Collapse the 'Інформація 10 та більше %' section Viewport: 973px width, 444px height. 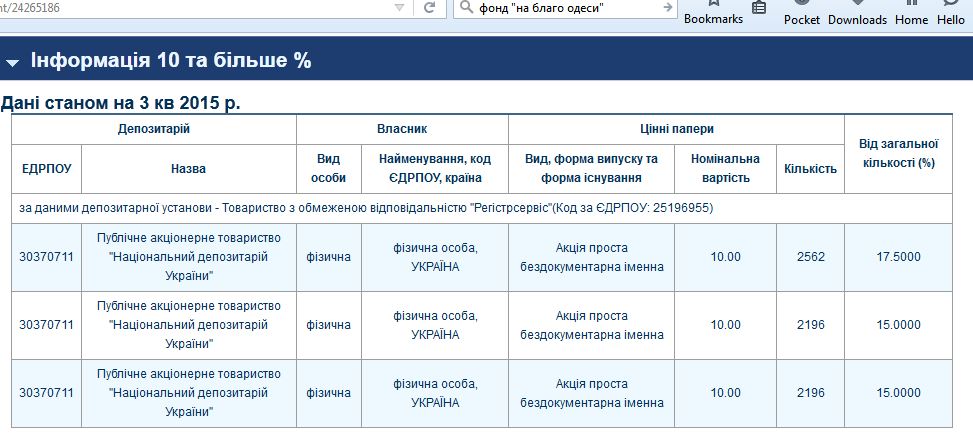12,62
